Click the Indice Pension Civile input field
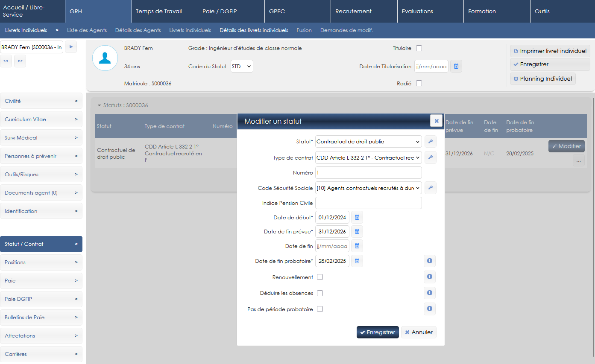595x364 pixels. click(368, 203)
